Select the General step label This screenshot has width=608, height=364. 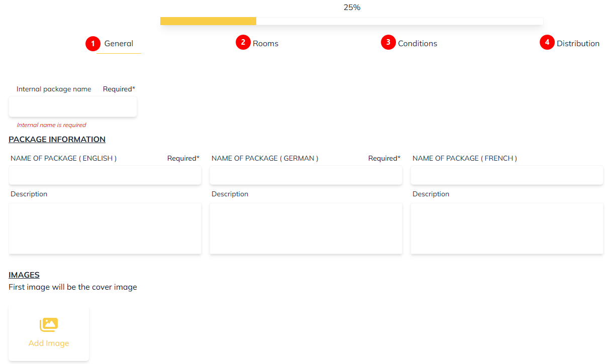pyautogui.click(x=119, y=44)
